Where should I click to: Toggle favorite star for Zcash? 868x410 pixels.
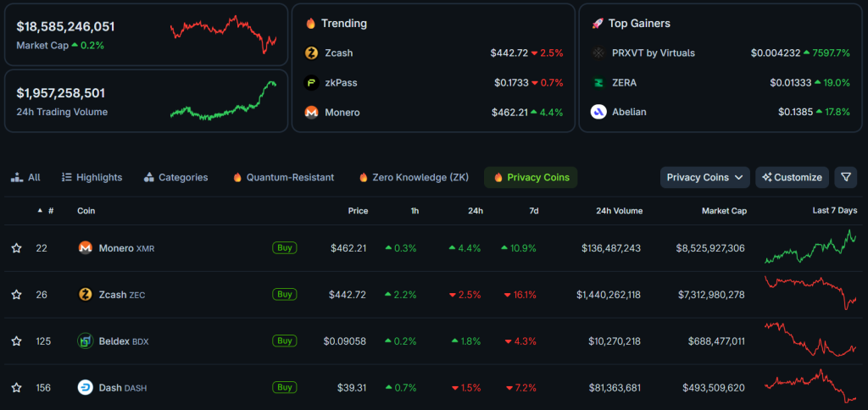tap(16, 295)
